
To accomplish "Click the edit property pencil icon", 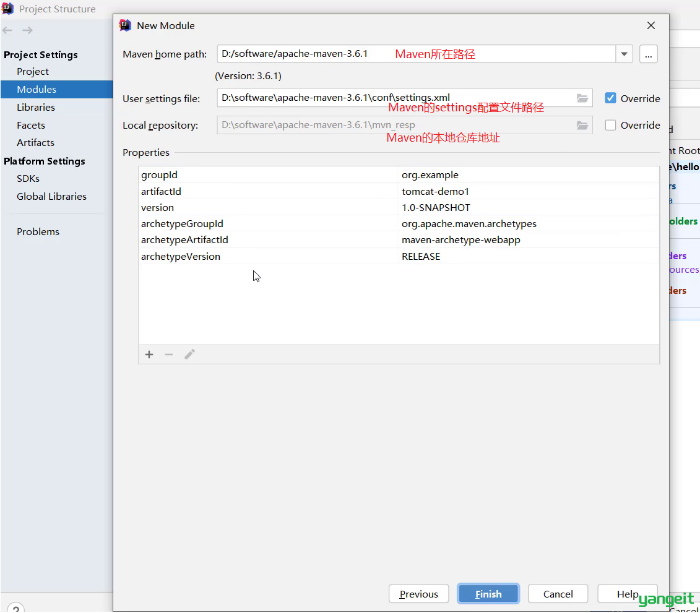I will click(x=190, y=354).
